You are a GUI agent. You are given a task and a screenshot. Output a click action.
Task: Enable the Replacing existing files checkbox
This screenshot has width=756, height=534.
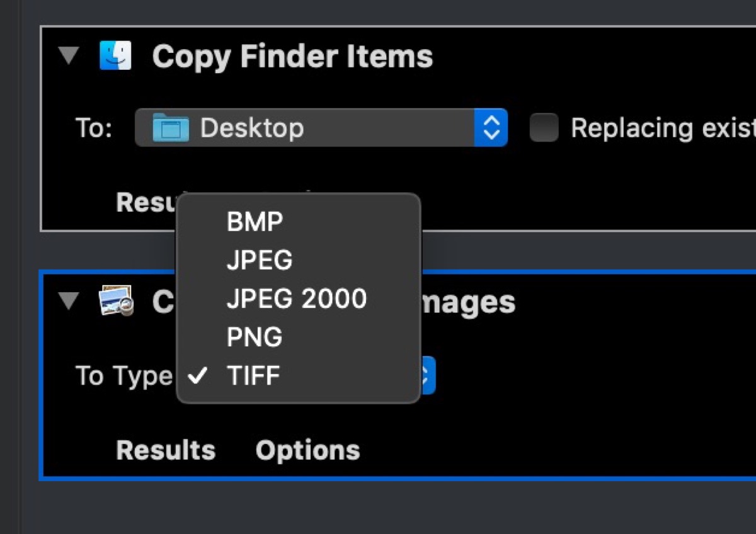coord(544,128)
